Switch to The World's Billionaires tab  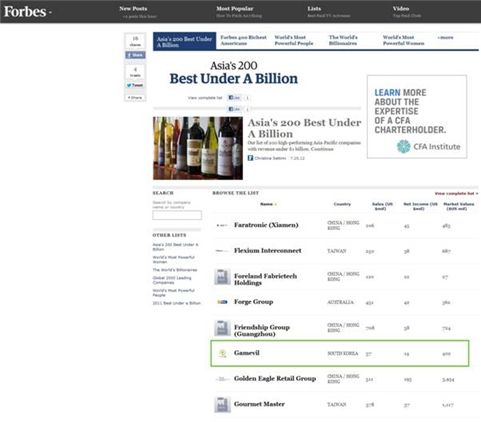pyautogui.click(x=343, y=40)
